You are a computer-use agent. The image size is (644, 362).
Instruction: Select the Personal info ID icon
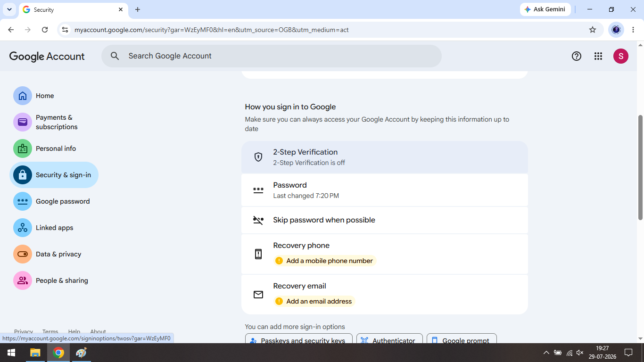click(23, 148)
